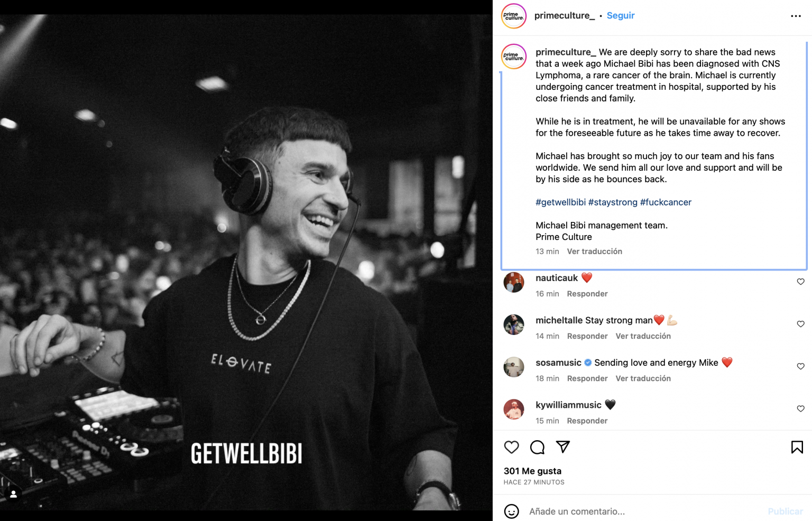View the 301 Me gusta likes list
This screenshot has height=521, width=812.
(x=532, y=471)
